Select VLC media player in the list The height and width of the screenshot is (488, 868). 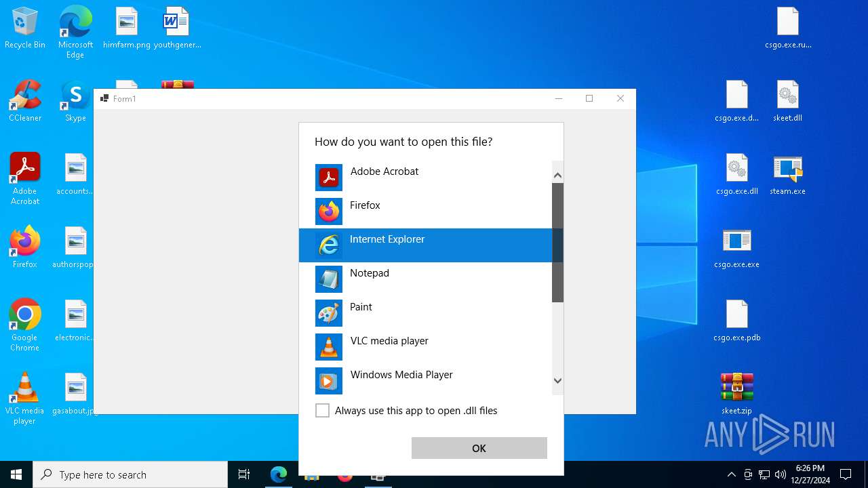(x=426, y=347)
